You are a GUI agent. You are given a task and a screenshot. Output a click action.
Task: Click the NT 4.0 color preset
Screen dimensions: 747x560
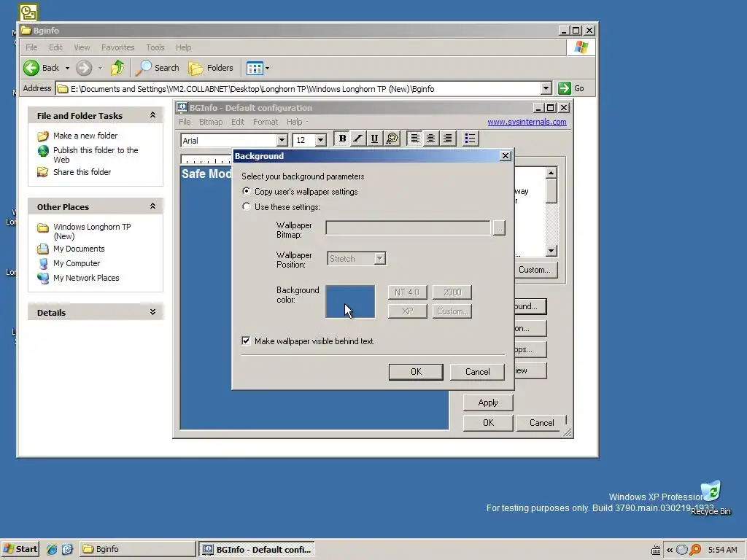point(407,292)
